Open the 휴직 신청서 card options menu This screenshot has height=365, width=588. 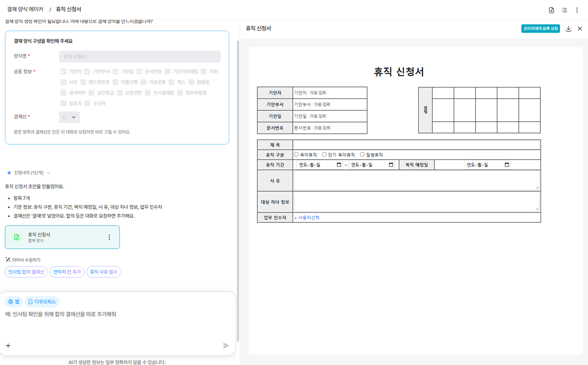tap(109, 237)
